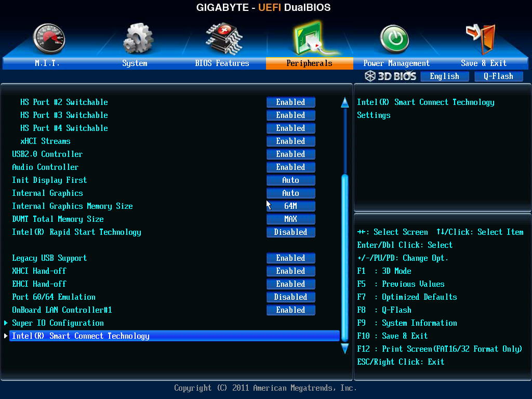Click the English language button

(445, 76)
